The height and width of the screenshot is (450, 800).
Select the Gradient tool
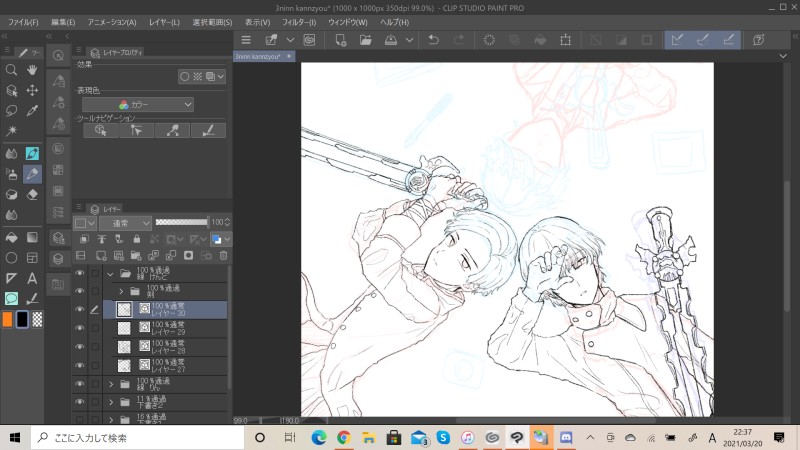(x=32, y=237)
